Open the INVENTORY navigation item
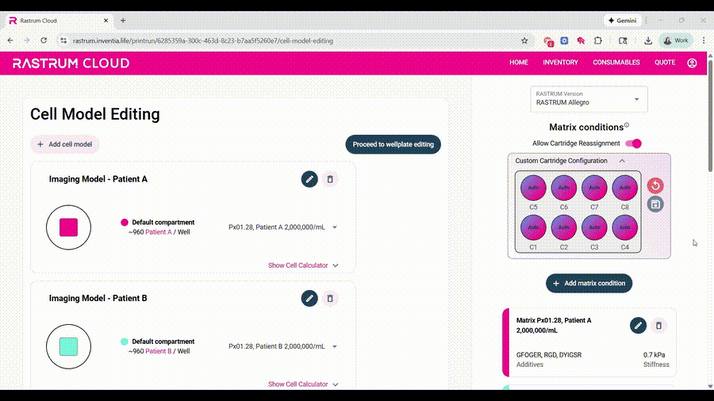714x401 pixels. click(560, 62)
